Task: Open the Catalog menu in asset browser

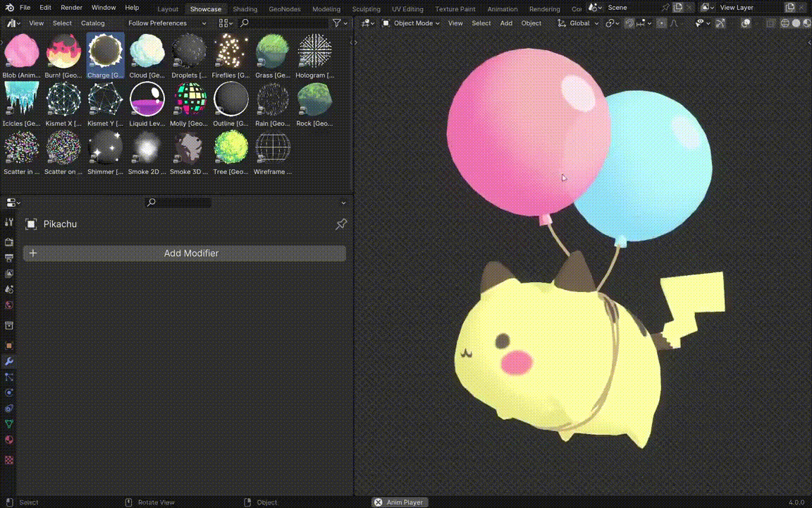Action: click(x=92, y=23)
